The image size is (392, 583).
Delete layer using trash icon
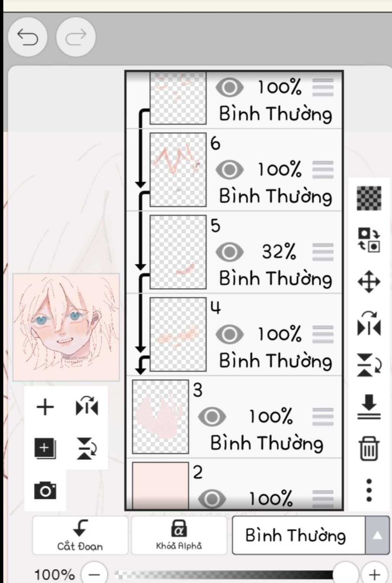[x=369, y=448]
